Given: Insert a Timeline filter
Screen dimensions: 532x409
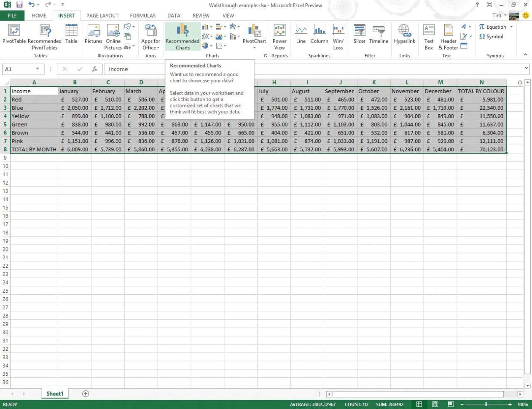Looking at the screenshot, I should [x=379, y=36].
